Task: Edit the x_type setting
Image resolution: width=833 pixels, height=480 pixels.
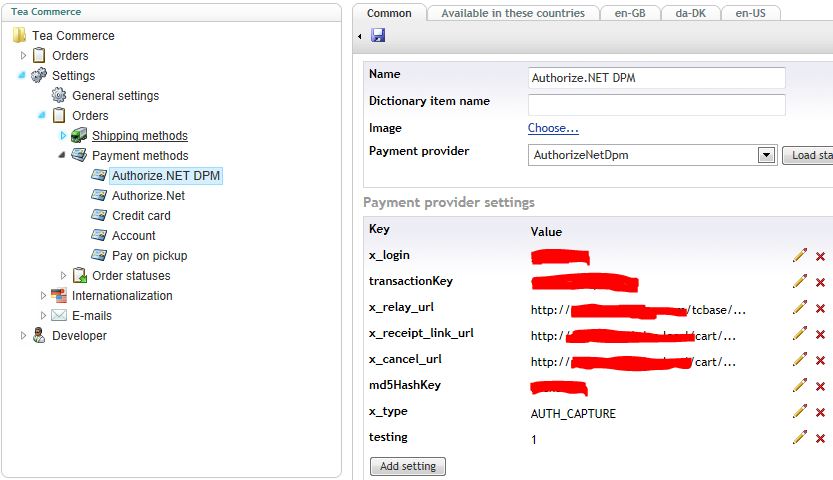Action: coord(800,412)
